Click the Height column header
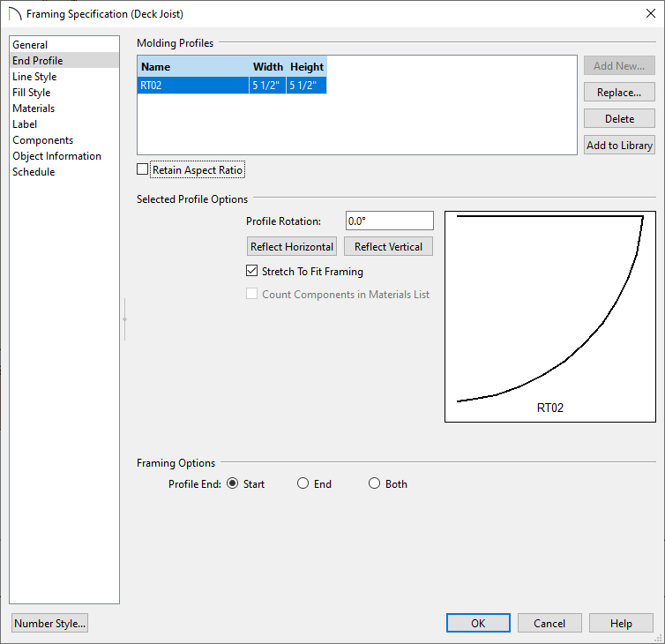This screenshot has height=644, width=665. click(307, 67)
